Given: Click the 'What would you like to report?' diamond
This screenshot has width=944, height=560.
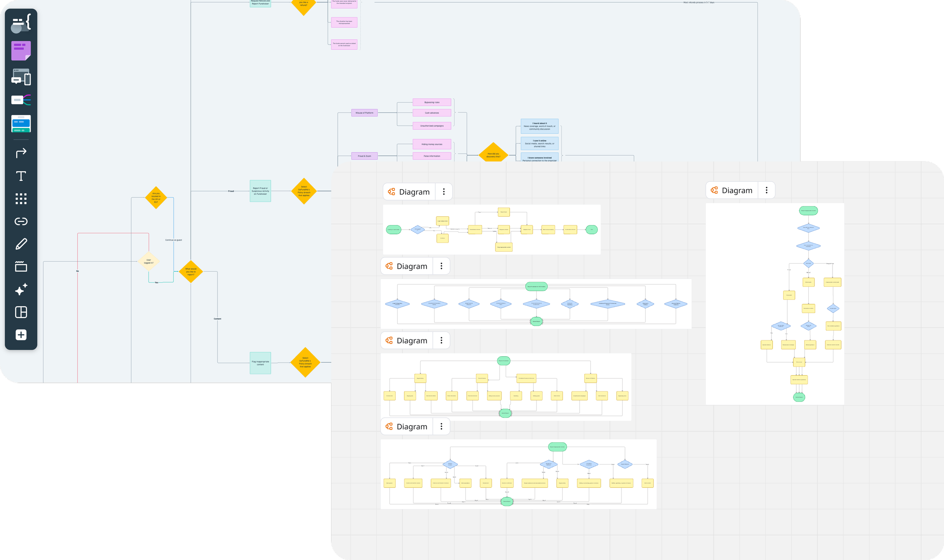Looking at the screenshot, I should pos(191,272).
